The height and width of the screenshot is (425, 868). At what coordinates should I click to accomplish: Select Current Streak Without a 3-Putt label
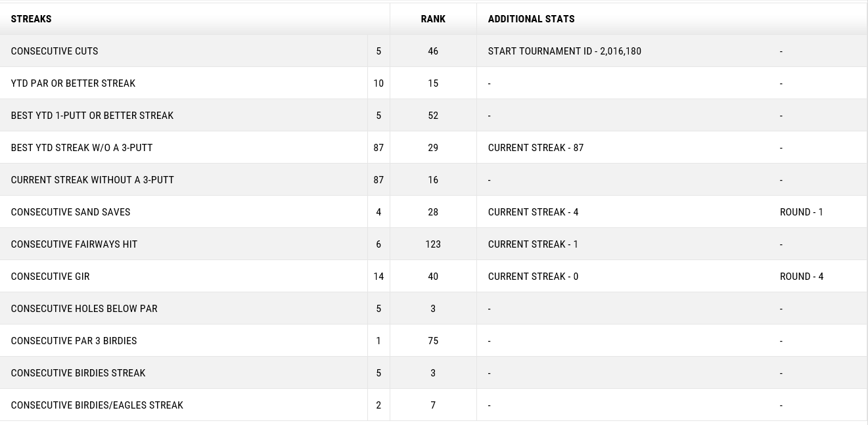pyautogui.click(x=92, y=180)
